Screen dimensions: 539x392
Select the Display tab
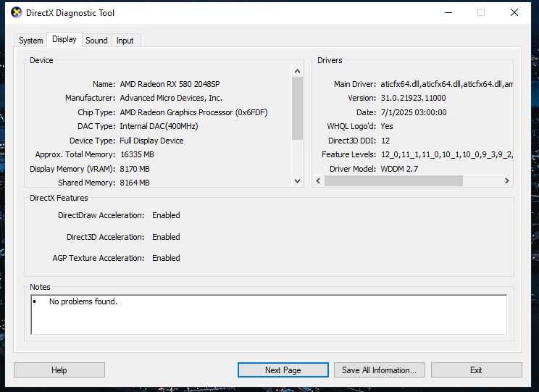[64, 40]
